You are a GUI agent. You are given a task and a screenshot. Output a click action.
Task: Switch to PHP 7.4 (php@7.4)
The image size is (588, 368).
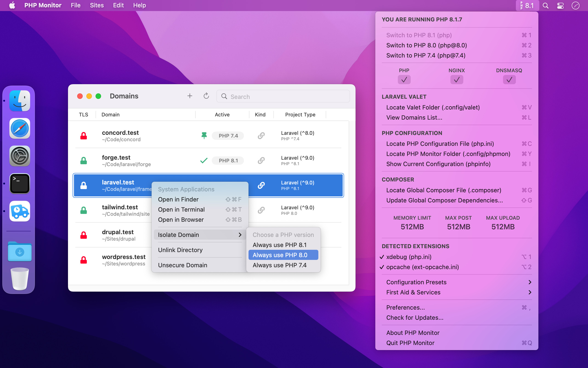(x=457, y=55)
